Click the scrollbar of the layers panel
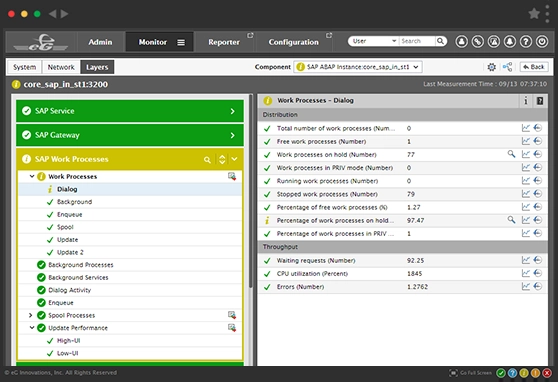The height and width of the screenshot is (382, 558). click(251, 192)
